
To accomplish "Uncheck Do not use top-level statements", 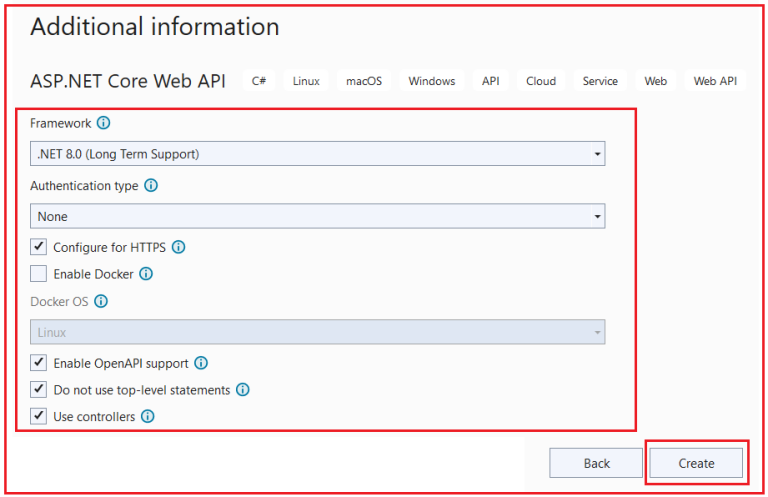I will (x=39, y=390).
